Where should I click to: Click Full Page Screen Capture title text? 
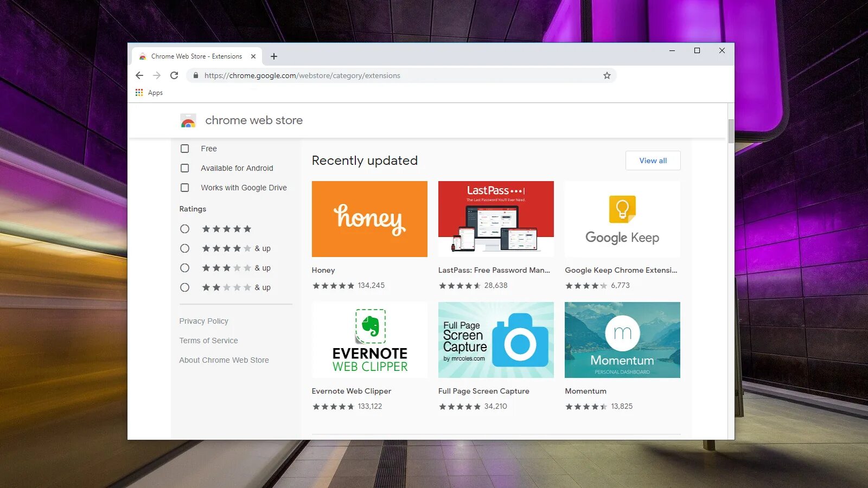point(484,391)
